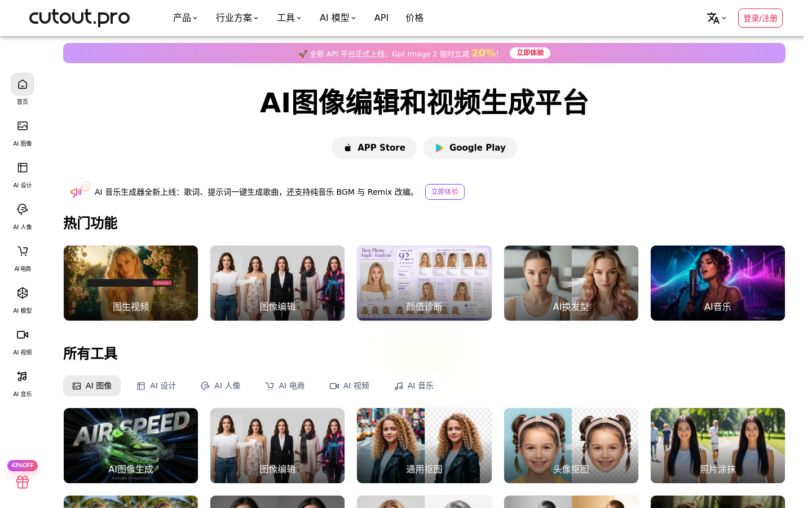Click 立即体验 in the purple banner
The width and height of the screenshot is (812, 508).
(530, 53)
